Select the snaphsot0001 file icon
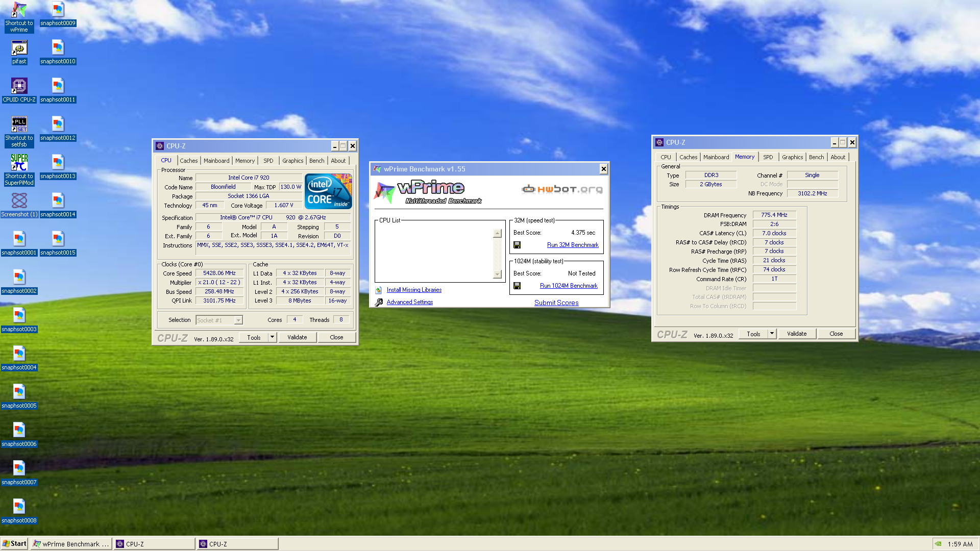The width and height of the screenshot is (980, 551). [x=19, y=243]
